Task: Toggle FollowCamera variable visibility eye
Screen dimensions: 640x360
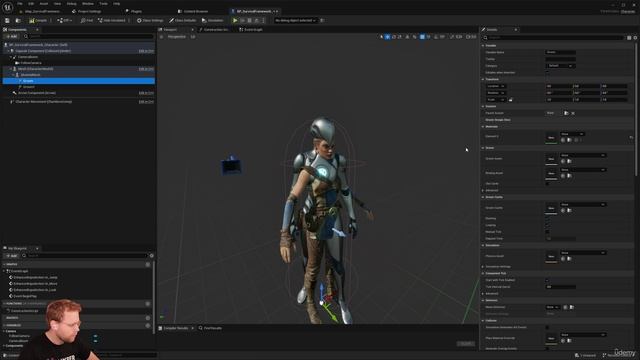Action: (96, 336)
